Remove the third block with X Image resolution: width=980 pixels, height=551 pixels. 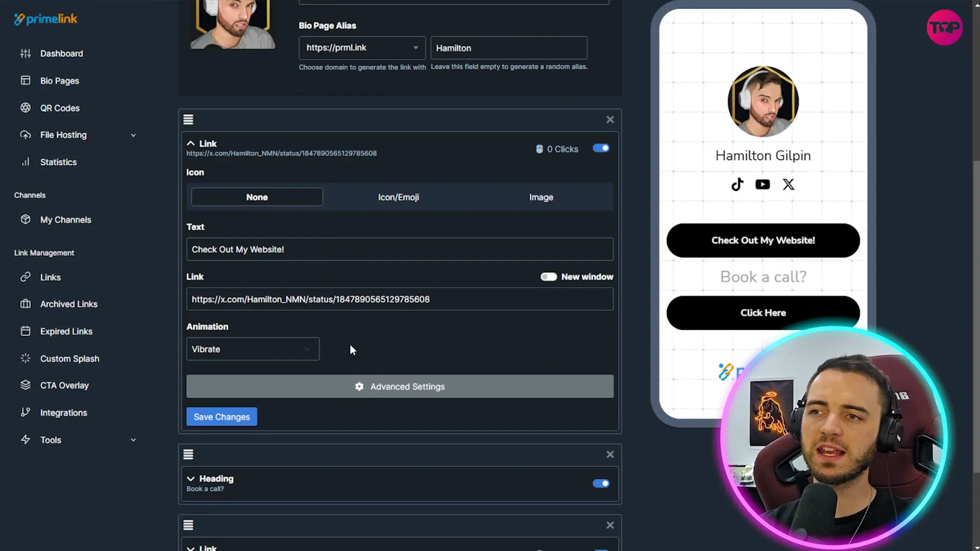tap(610, 525)
